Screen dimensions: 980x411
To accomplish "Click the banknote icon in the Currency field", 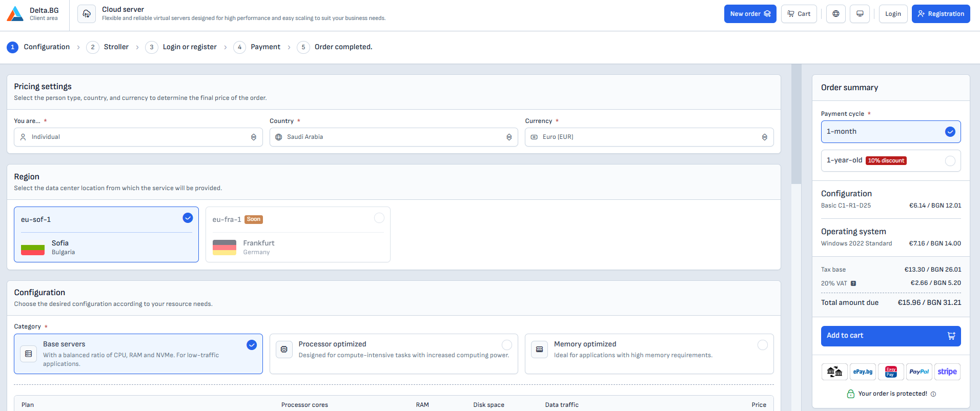I will (x=534, y=137).
